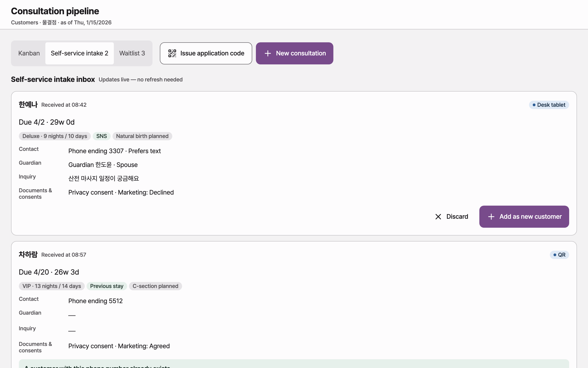
Task: Click the Consultation pipeline title
Action: [55, 11]
